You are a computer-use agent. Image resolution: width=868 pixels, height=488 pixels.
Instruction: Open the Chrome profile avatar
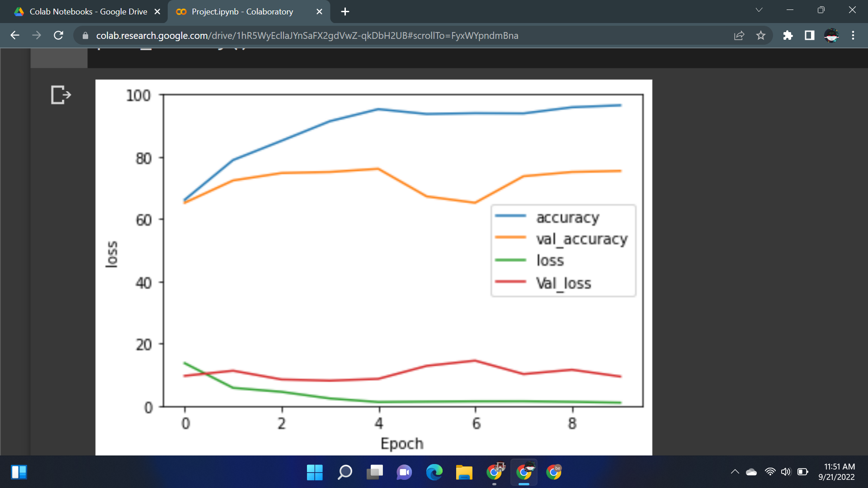831,35
